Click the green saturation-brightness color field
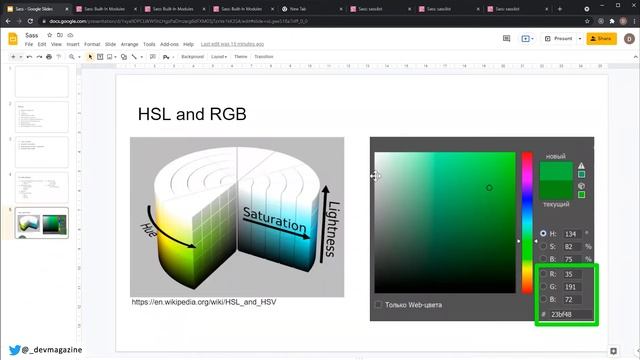The width and height of the screenshot is (640, 360). click(x=445, y=222)
